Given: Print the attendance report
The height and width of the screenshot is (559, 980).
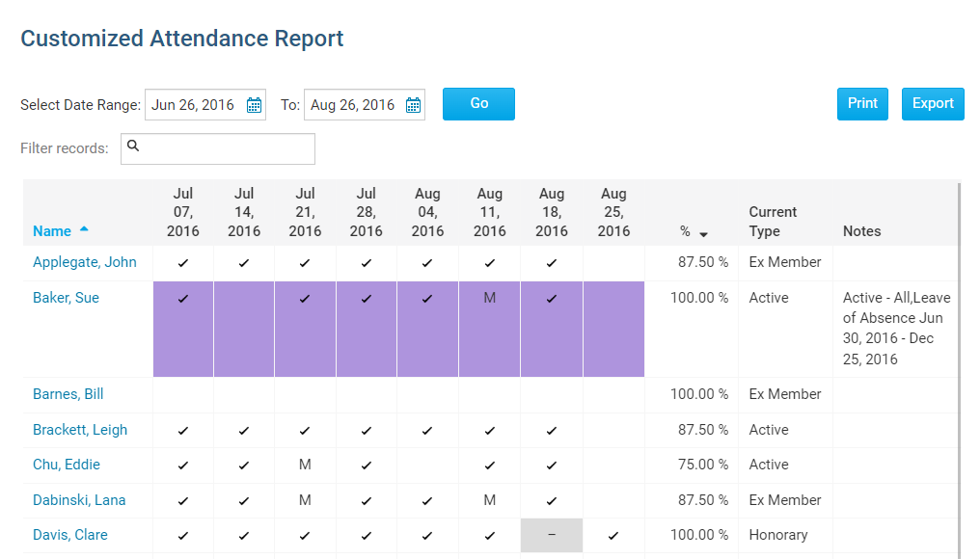Looking at the screenshot, I should [862, 104].
